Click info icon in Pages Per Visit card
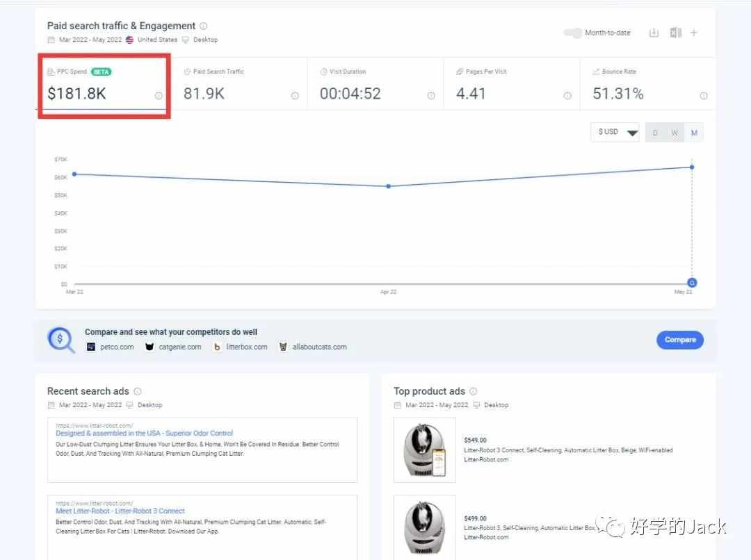Viewport: 751px width, 560px height. tap(567, 96)
